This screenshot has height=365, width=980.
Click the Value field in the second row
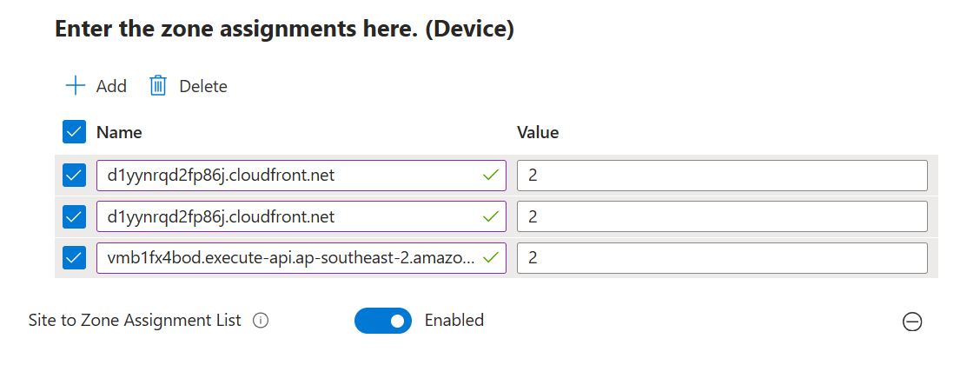tap(721, 216)
